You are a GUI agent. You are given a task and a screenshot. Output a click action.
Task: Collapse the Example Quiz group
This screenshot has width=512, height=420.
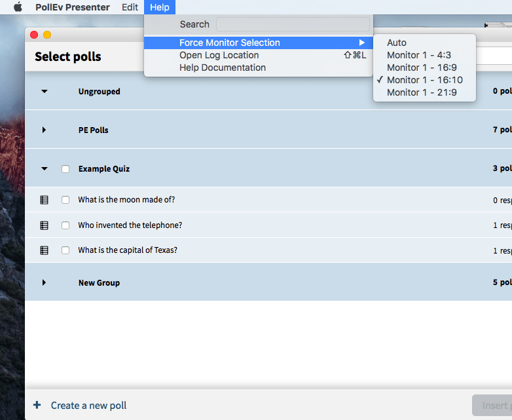[45, 169]
